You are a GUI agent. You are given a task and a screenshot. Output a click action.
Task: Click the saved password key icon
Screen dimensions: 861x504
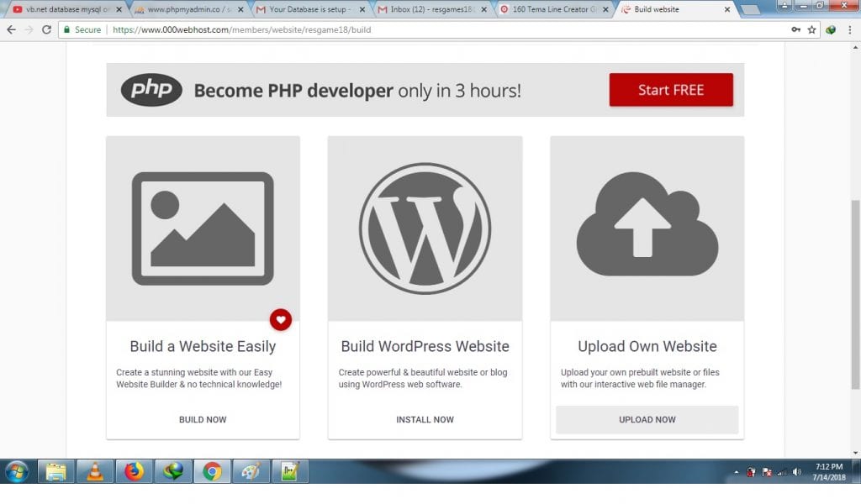point(795,29)
